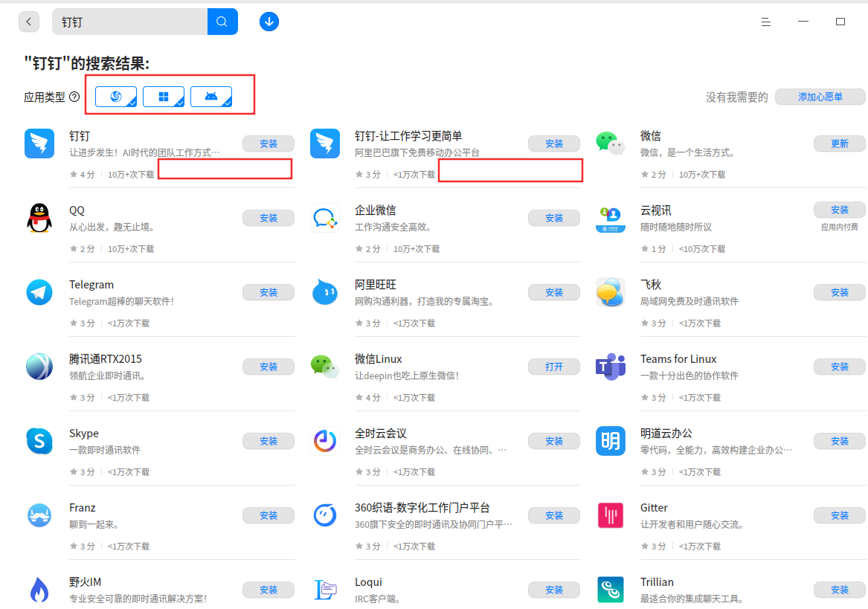Click the Teams for Linux title
Viewport: 868px width, 609px height.
(678, 359)
